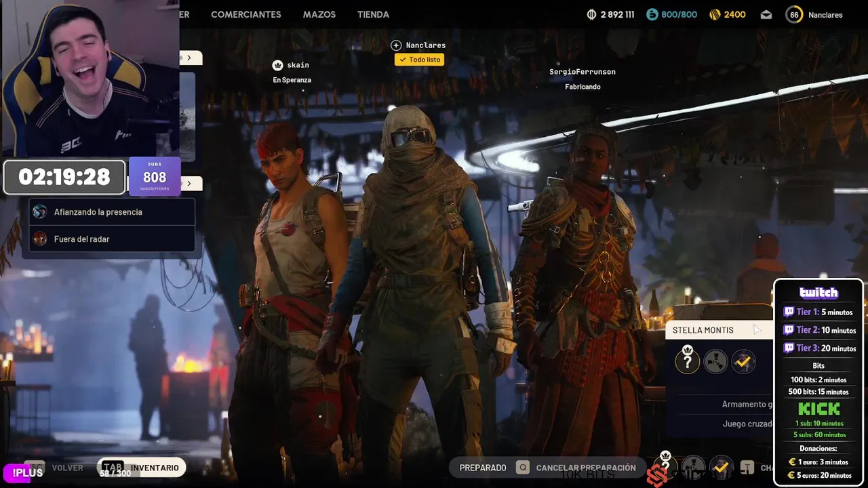This screenshot has width=868, height=488.
Task: Click the PREPARADO status label
Action: [483, 468]
